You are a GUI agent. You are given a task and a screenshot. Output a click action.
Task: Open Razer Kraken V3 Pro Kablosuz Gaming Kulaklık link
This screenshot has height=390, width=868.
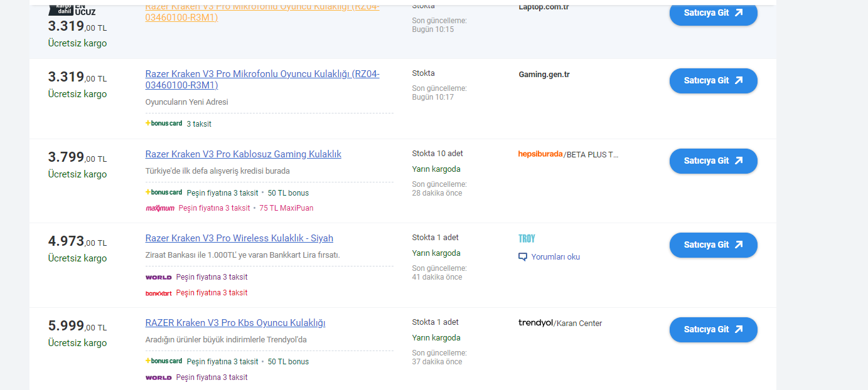(x=243, y=154)
